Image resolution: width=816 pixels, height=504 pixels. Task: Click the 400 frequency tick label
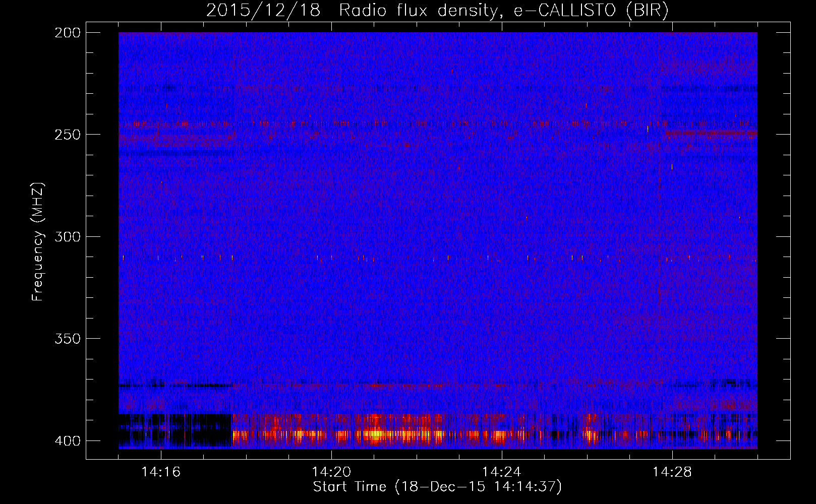click(x=68, y=440)
